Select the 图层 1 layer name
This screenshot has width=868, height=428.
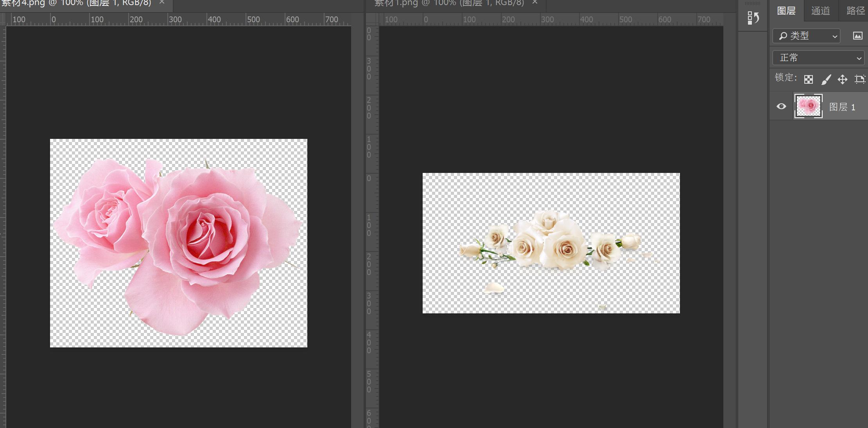point(842,107)
